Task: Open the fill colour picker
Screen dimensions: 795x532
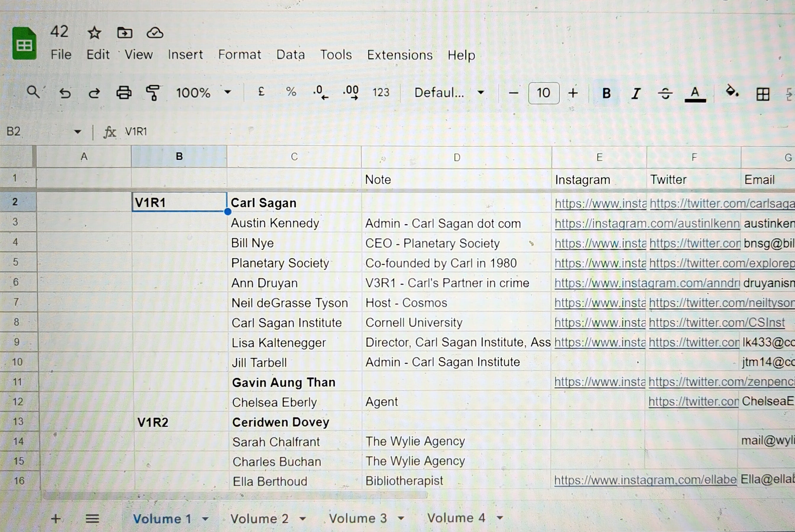Action: click(732, 92)
